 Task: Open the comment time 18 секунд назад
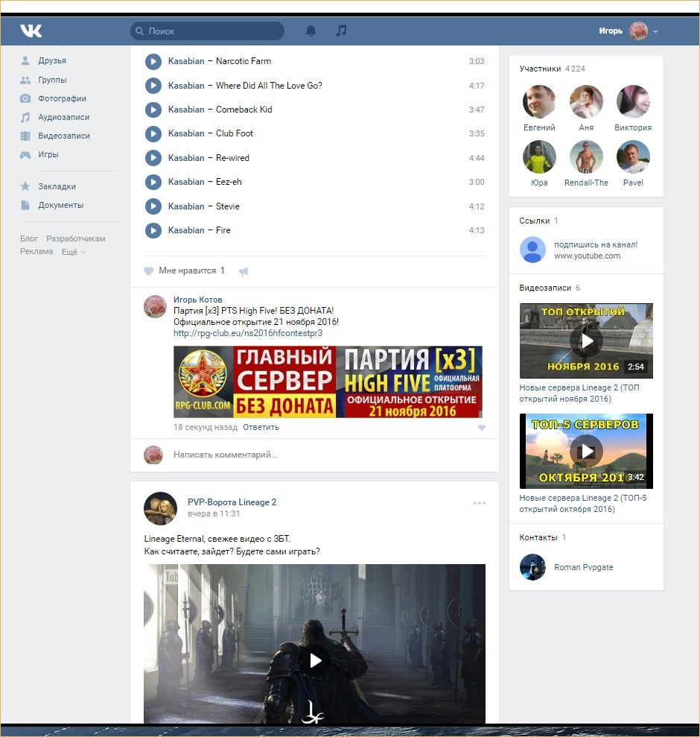click(206, 427)
